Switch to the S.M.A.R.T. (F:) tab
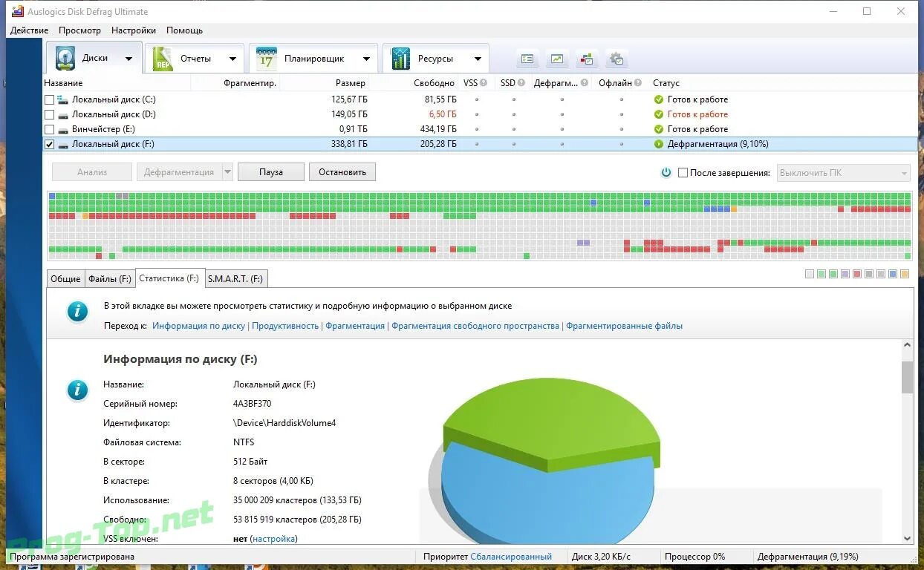Viewport: 924px width, 570px height. coord(235,279)
